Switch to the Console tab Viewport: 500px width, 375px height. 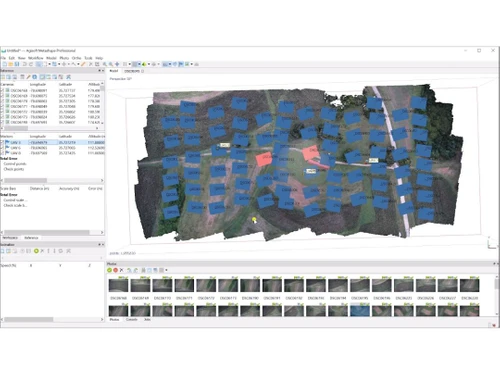[132, 319]
